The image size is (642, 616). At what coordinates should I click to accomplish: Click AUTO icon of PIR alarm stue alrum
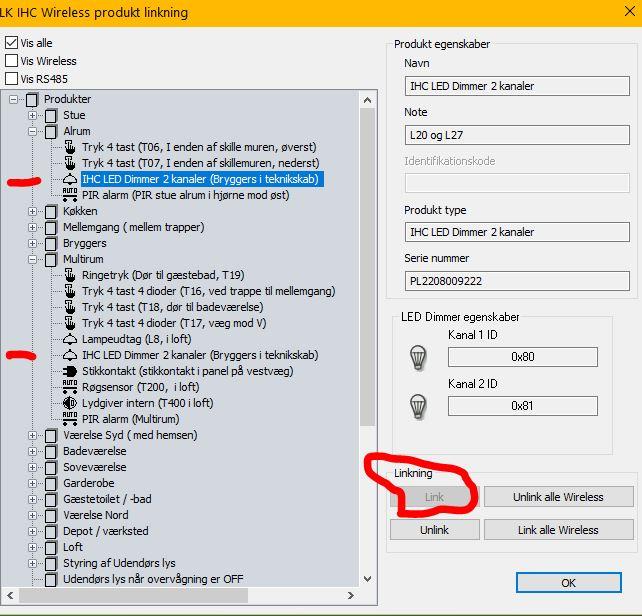point(70,195)
